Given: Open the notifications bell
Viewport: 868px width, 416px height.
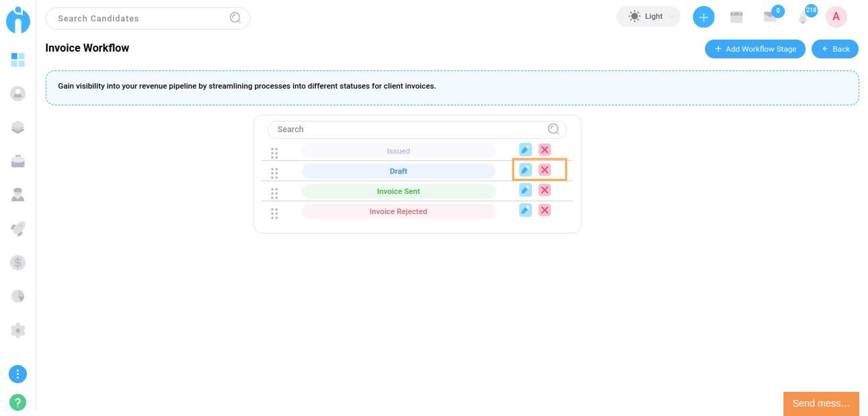Looking at the screenshot, I should click(x=803, y=17).
